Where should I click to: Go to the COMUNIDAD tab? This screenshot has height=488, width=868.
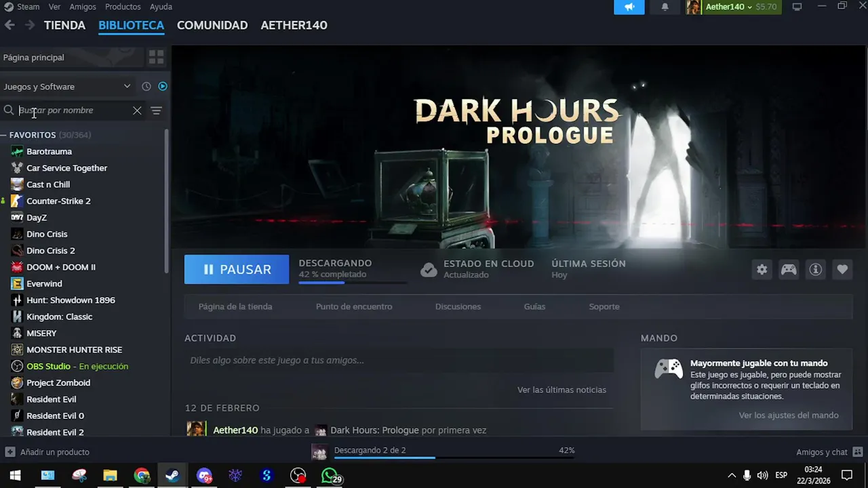[x=212, y=25]
